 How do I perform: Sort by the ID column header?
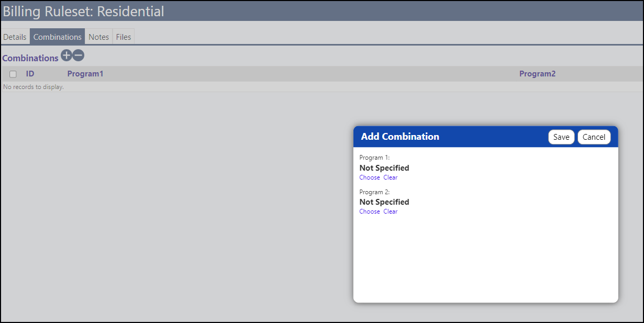coord(30,74)
